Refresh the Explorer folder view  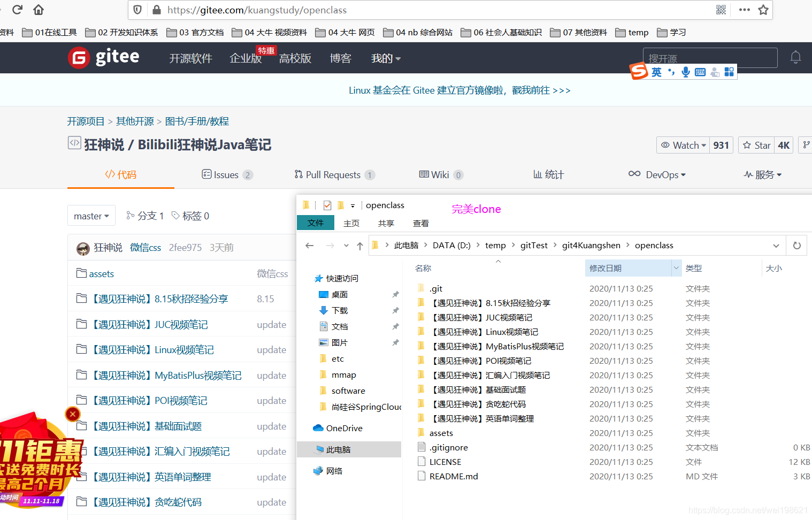[796, 246]
